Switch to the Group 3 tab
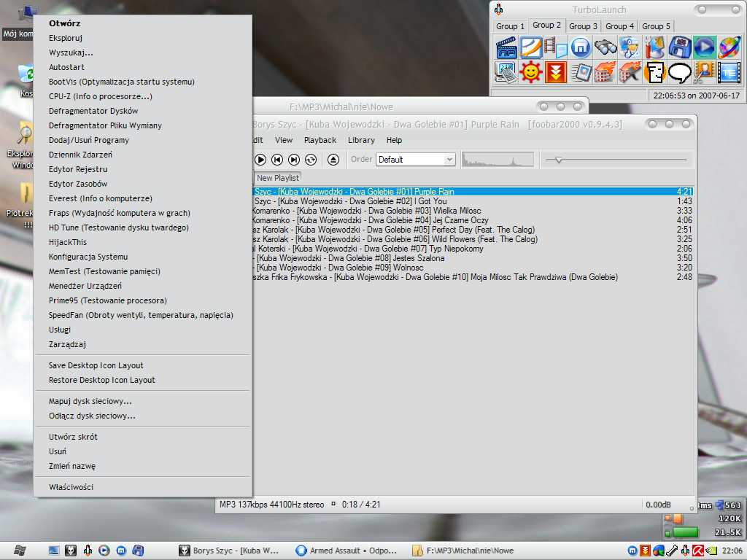747x560 pixels. pos(584,26)
